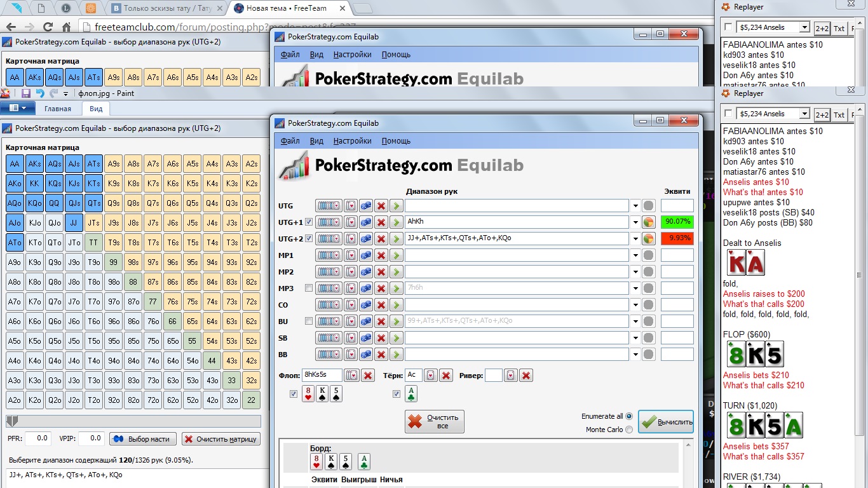Switch to Только эскизы тату Chrome tab
868x488 pixels.
pos(166,8)
